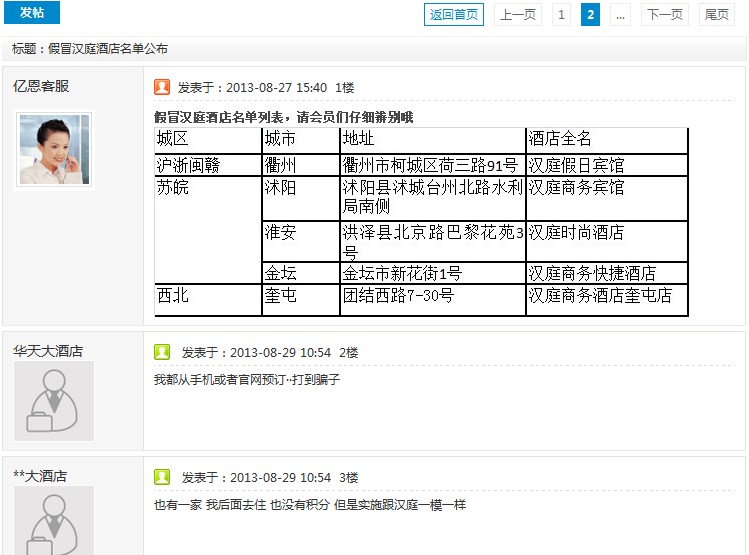Select current page 2 in pagination
749x555 pixels.
coord(590,14)
